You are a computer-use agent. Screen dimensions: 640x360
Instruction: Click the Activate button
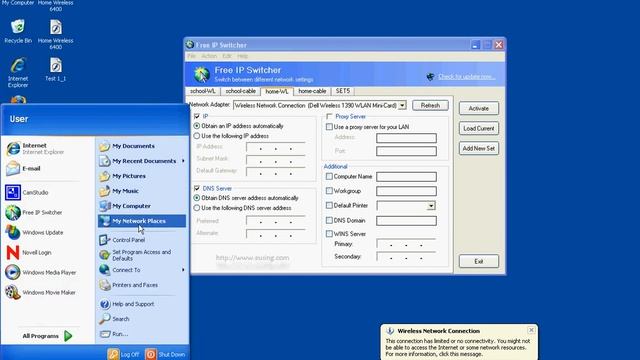click(x=478, y=108)
